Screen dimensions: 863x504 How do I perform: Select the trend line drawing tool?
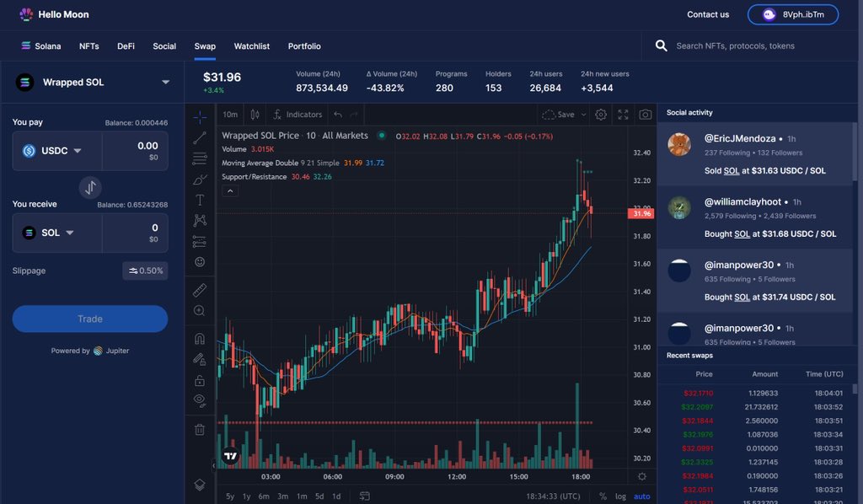point(200,137)
